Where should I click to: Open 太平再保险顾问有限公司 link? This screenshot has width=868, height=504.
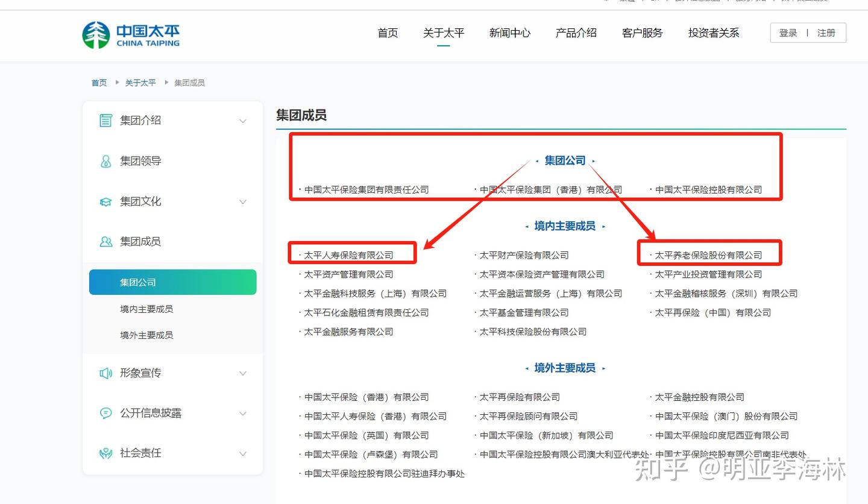pos(529,417)
